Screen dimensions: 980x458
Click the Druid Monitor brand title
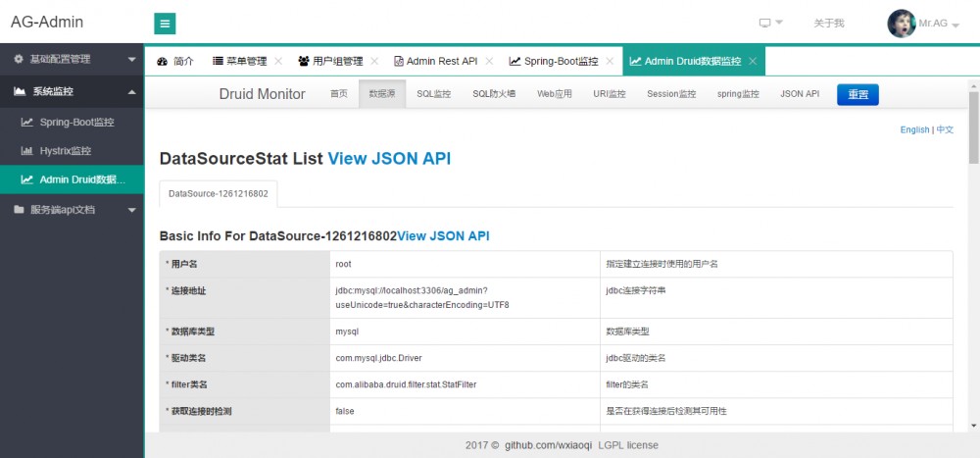pos(263,94)
